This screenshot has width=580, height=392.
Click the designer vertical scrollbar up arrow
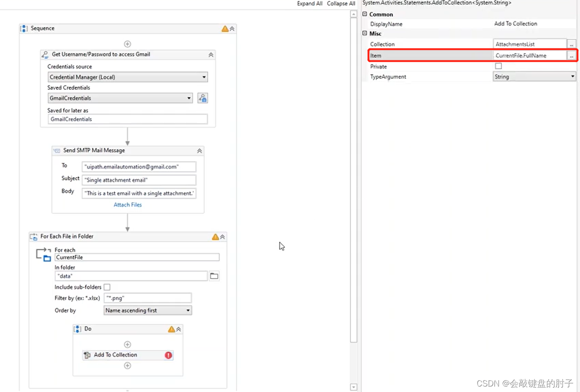353,14
